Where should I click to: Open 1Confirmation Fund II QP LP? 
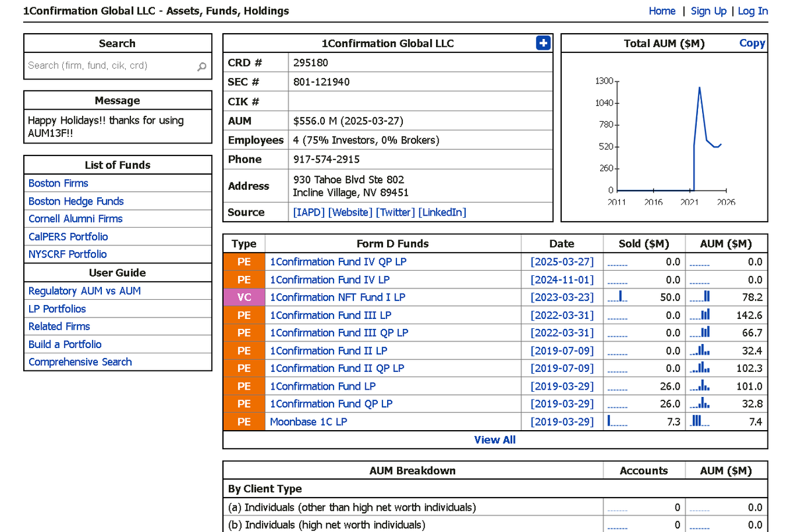337,369
